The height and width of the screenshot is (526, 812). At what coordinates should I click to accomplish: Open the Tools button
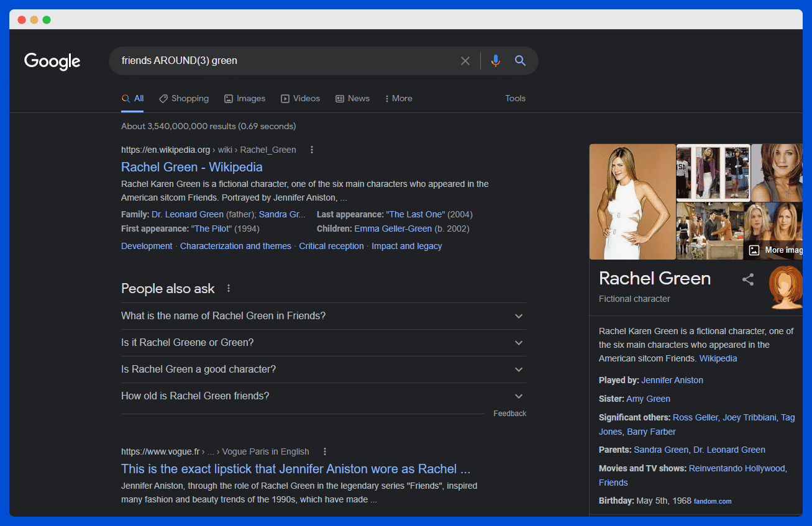pyautogui.click(x=515, y=98)
